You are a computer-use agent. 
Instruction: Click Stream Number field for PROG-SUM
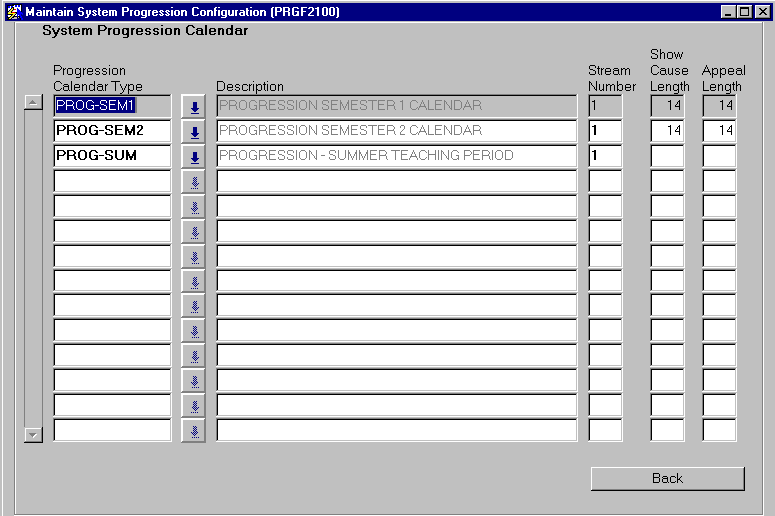tap(605, 156)
